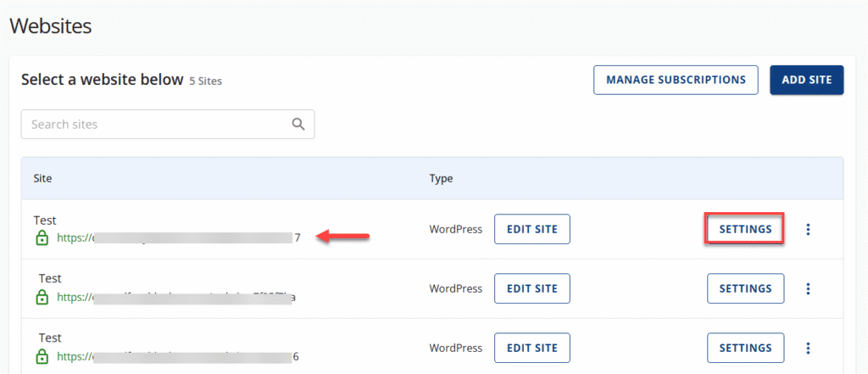Click the magnifier icon in the search box
868x374 pixels.
[298, 124]
